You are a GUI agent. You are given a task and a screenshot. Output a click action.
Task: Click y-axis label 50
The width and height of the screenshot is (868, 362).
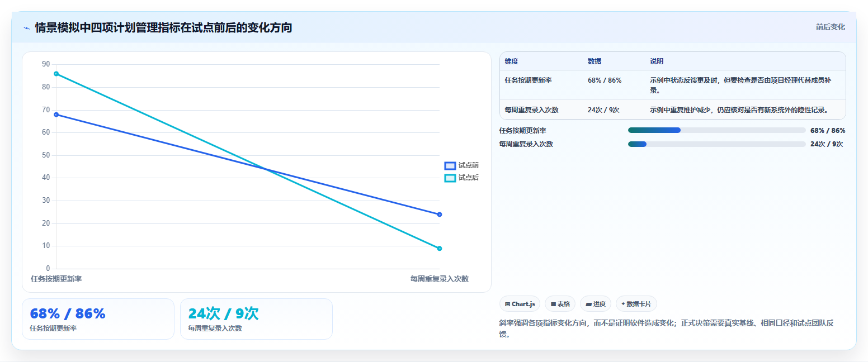pyautogui.click(x=46, y=155)
